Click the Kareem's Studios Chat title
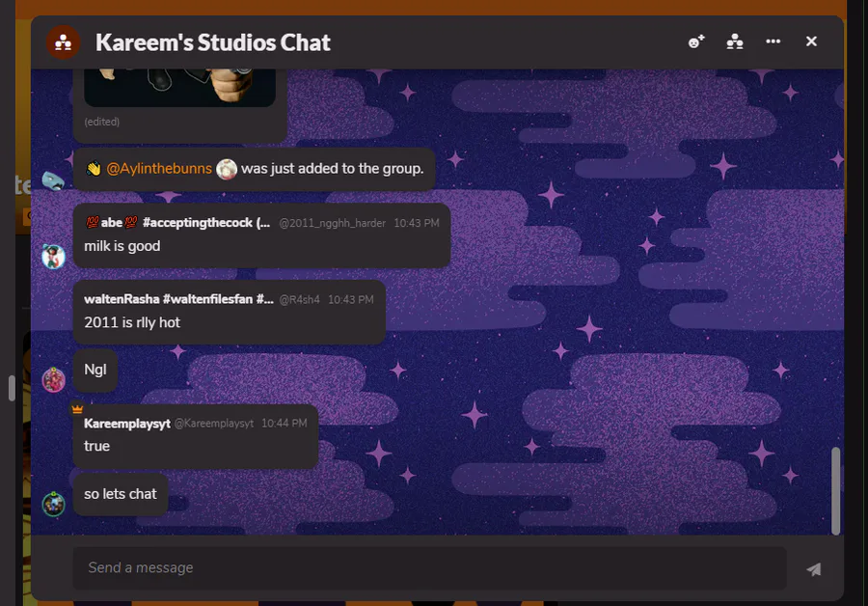The width and height of the screenshot is (868, 606). [x=212, y=42]
